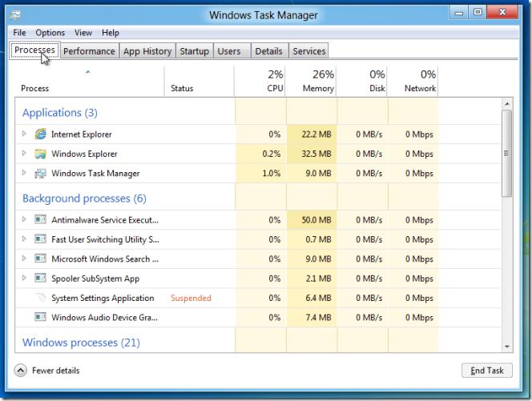The image size is (532, 401).
Task: Open the Options menu
Action: tap(50, 33)
